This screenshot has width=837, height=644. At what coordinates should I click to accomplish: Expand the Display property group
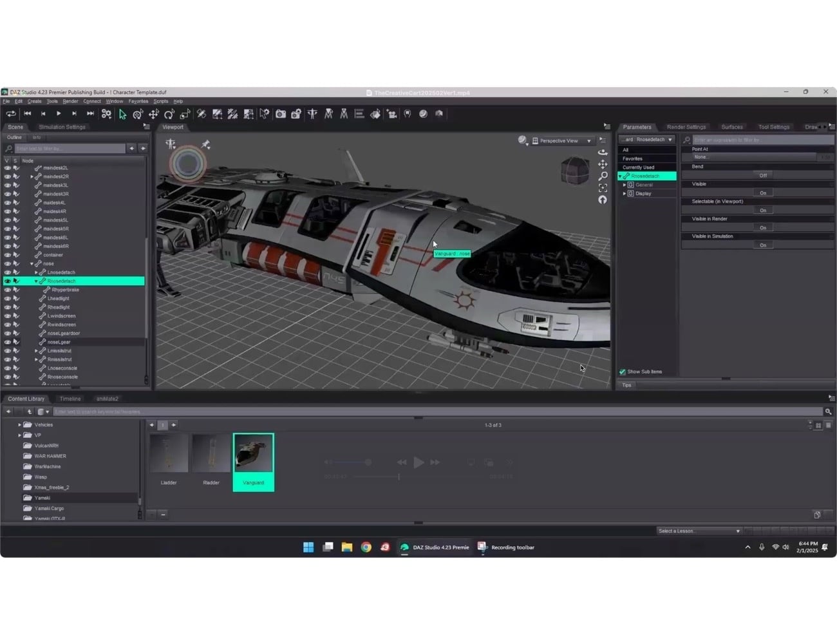pyautogui.click(x=624, y=193)
